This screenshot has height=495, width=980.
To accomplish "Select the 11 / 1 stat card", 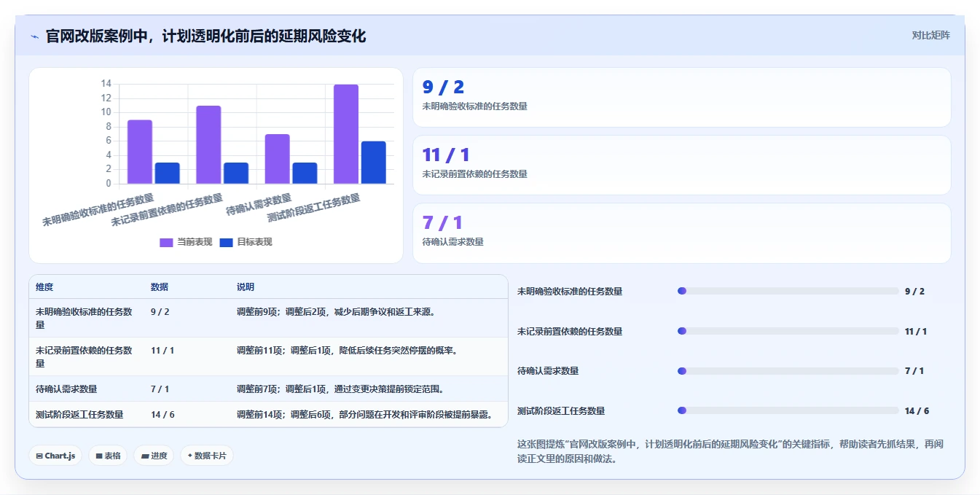I will (x=681, y=165).
